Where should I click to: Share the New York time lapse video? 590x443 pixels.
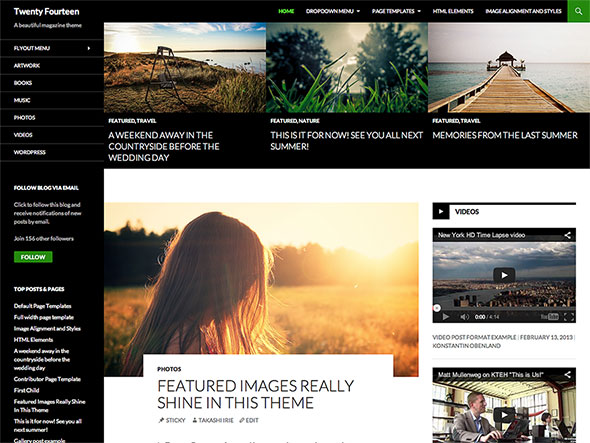click(567, 236)
